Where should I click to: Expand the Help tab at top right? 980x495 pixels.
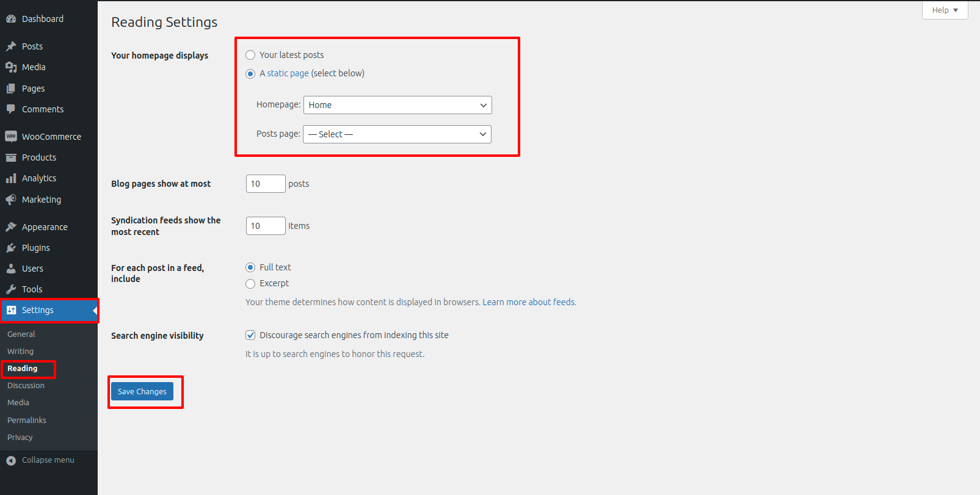pos(945,10)
